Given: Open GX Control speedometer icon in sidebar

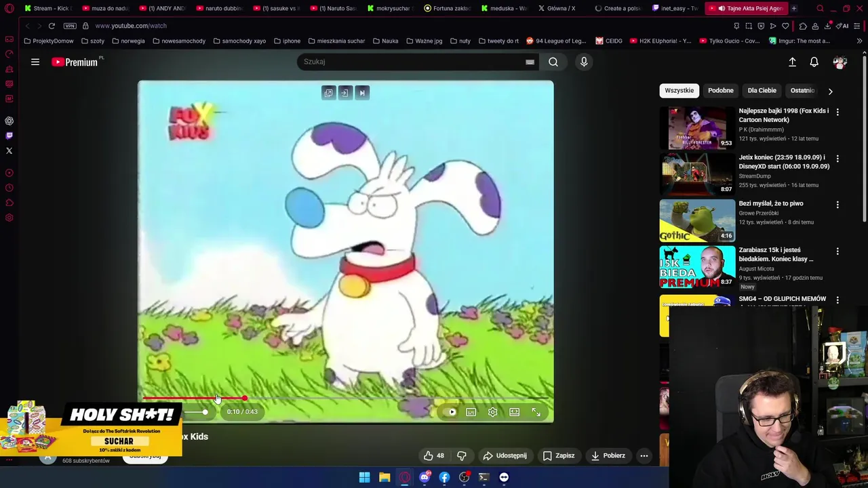Looking at the screenshot, I should tap(9, 54).
